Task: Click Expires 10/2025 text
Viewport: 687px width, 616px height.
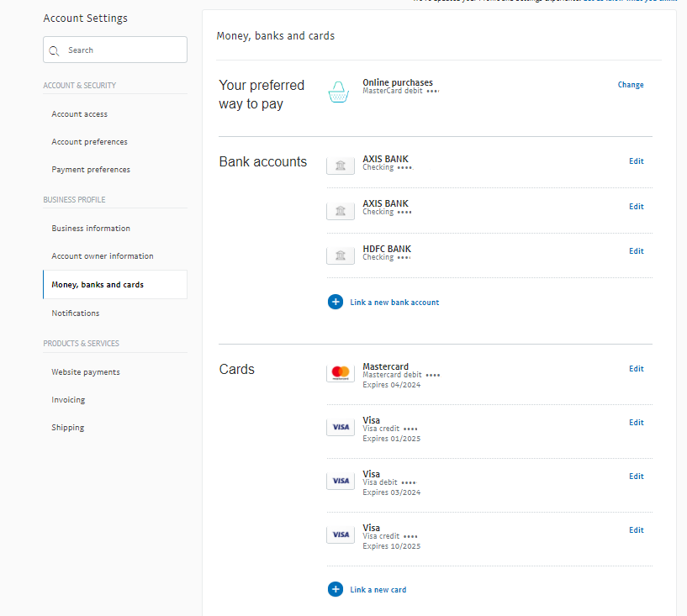Action: 392,546
